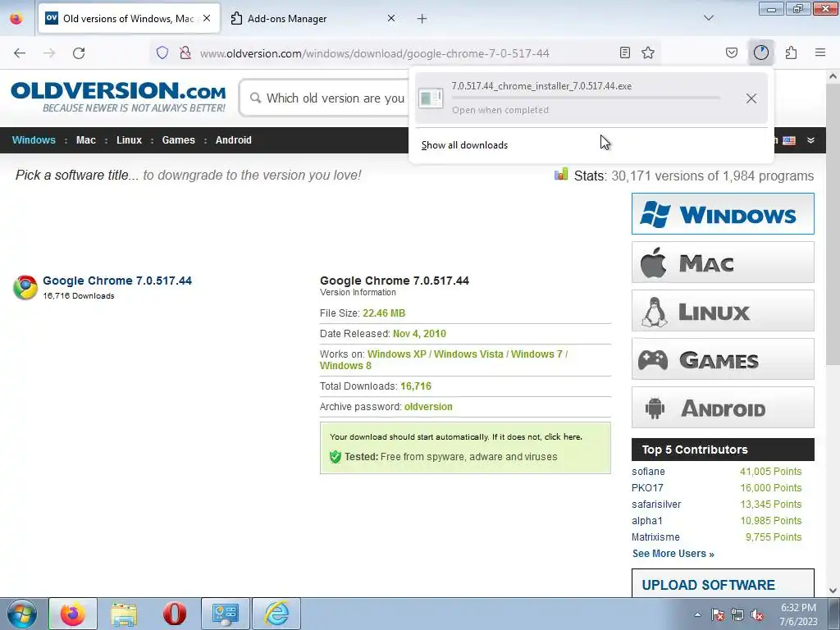This screenshot has width=840, height=630.
Task: Close the Old versions tab
Action: 207,18
